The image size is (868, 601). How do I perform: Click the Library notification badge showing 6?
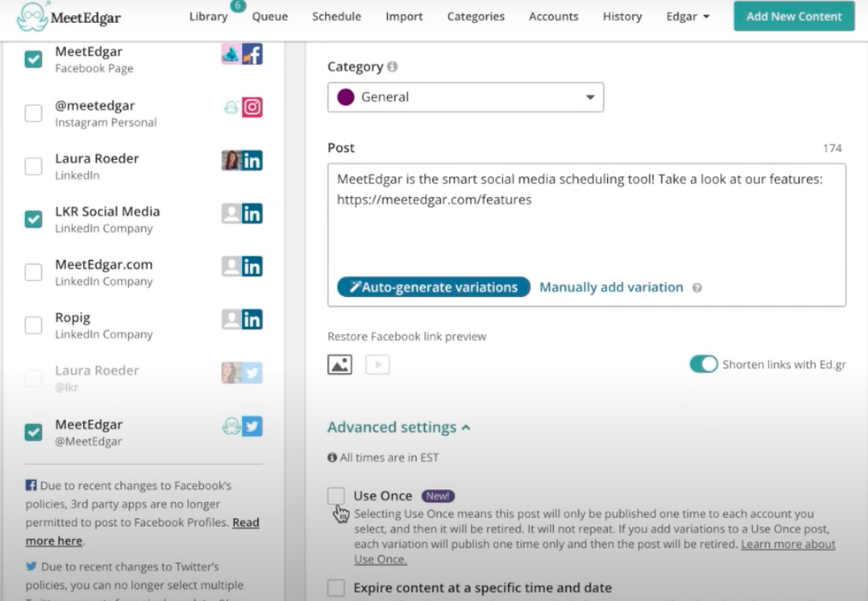(238, 6)
